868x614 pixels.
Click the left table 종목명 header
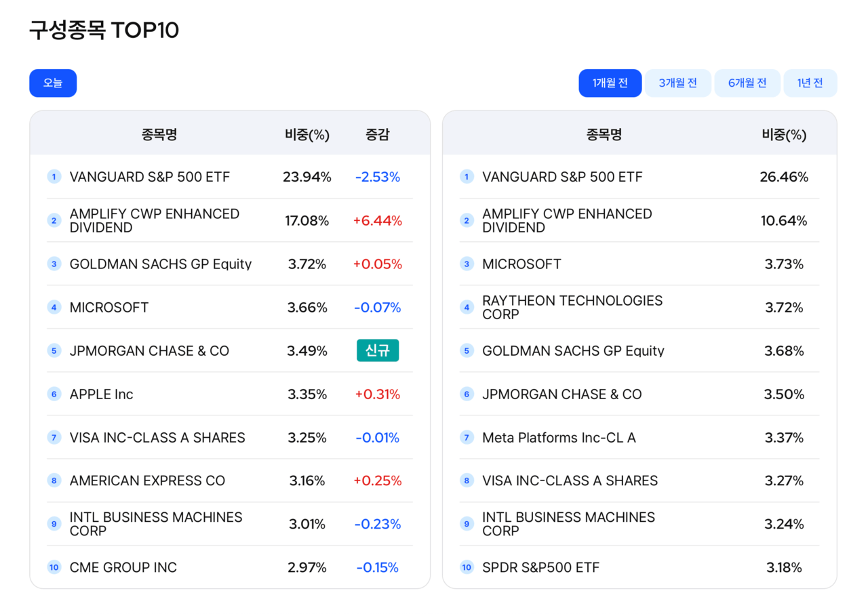[x=159, y=134]
